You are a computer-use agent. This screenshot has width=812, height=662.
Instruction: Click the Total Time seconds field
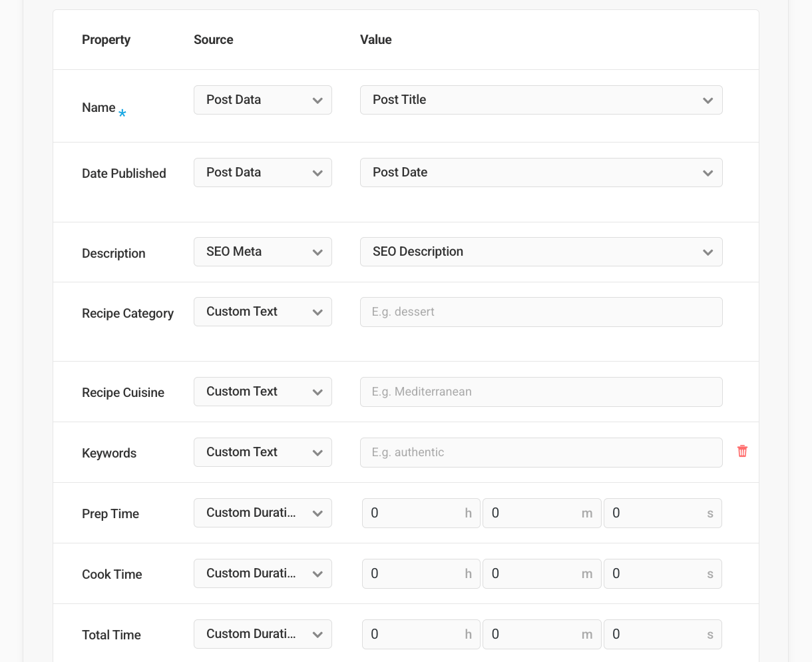662,634
